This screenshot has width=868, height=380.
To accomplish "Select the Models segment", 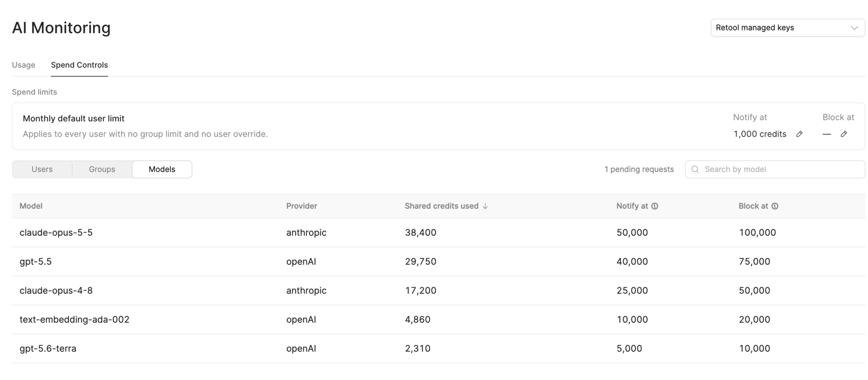I will point(162,169).
